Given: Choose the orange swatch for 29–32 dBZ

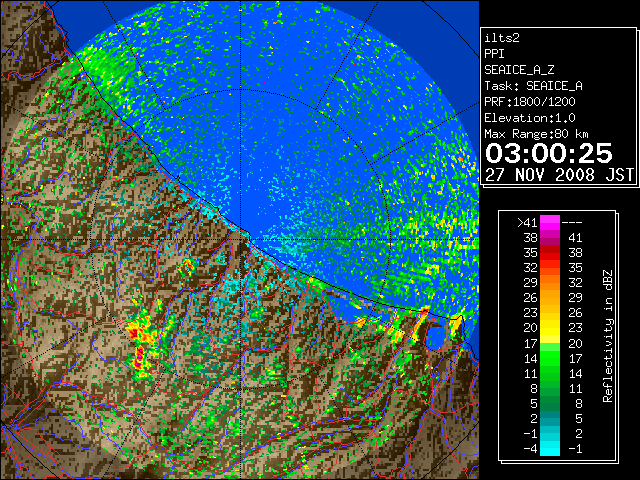Looking at the screenshot, I should (x=550, y=283).
